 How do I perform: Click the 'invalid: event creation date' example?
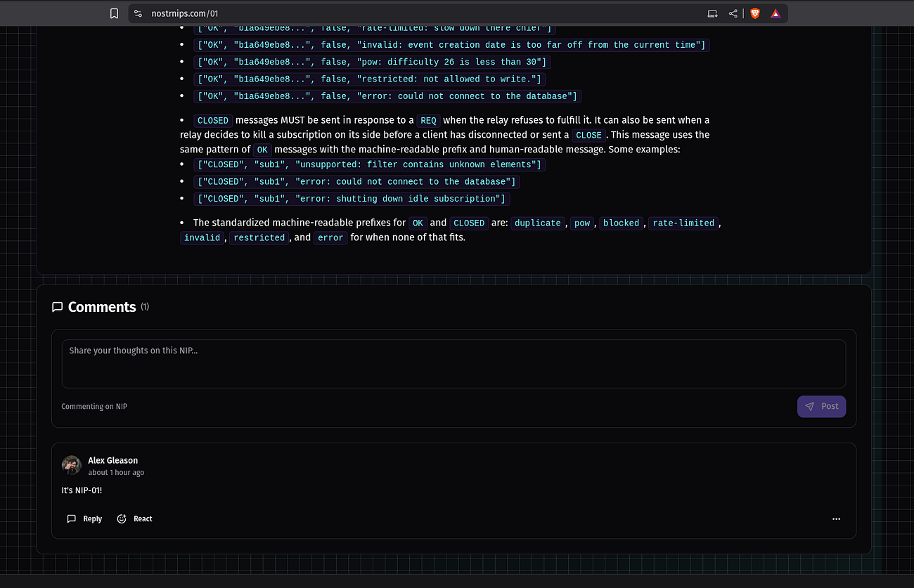(452, 45)
